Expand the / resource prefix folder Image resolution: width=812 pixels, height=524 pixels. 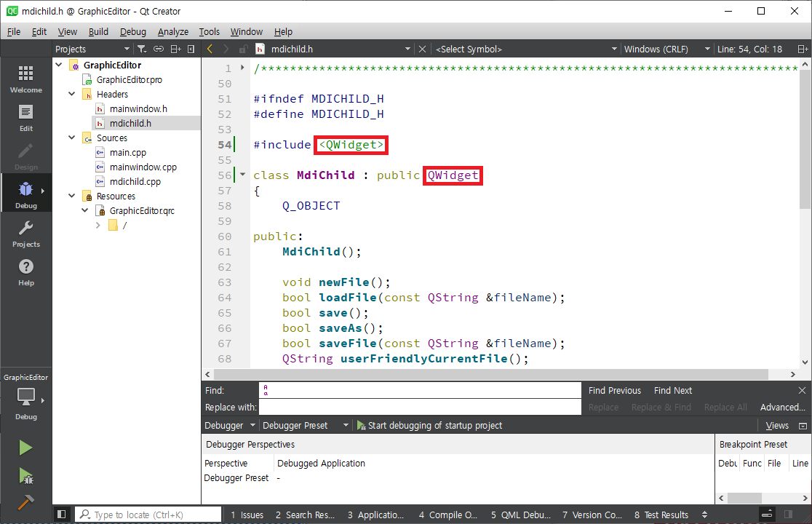click(98, 225)
